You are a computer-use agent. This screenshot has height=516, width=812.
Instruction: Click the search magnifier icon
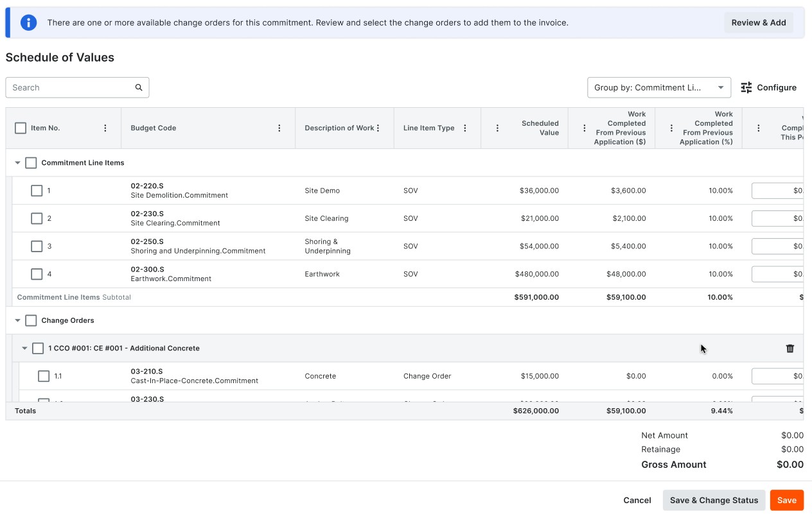pyautogui.click(x=139, y=88)
